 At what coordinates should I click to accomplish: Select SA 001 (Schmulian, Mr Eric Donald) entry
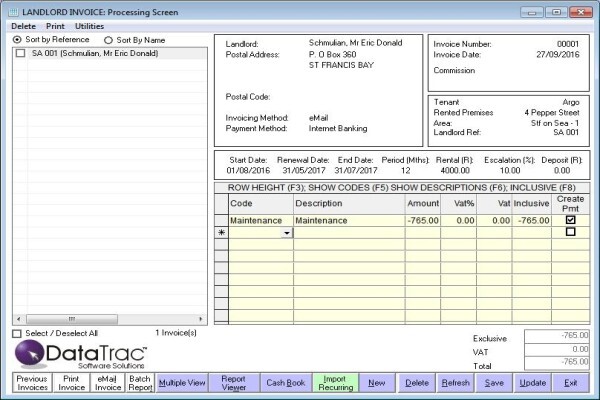click(x=95, y=53)
